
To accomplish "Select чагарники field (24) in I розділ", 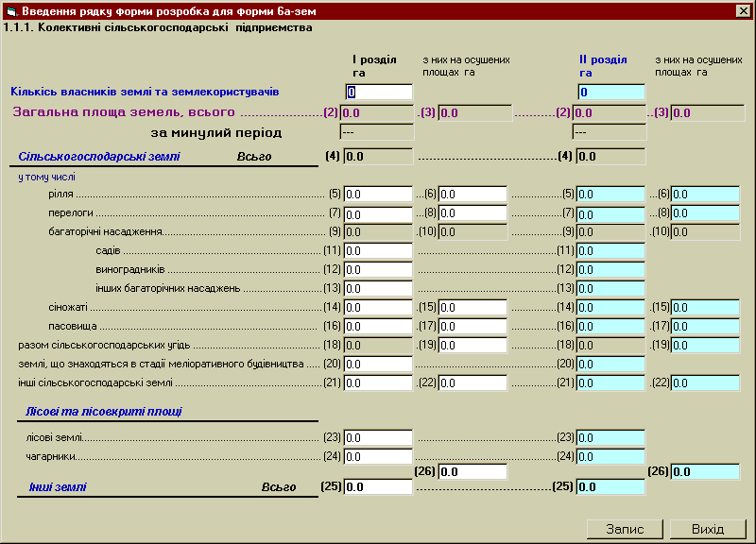I will (378, 457).
